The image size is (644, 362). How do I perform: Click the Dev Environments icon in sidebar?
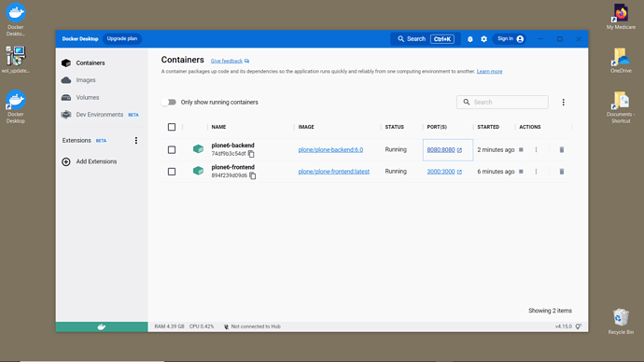(x=66, y=115)
